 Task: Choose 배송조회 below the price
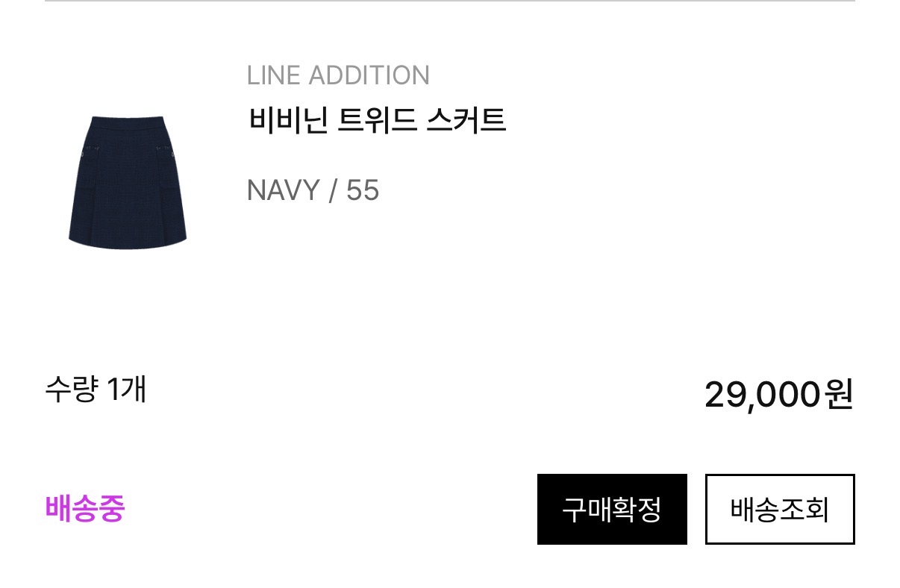[780, 510]
